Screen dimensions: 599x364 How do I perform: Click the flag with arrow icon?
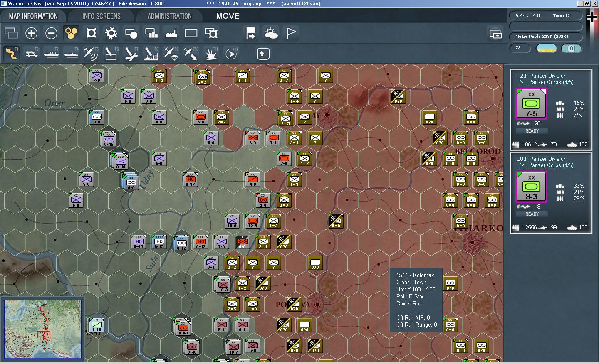[251, 33]
